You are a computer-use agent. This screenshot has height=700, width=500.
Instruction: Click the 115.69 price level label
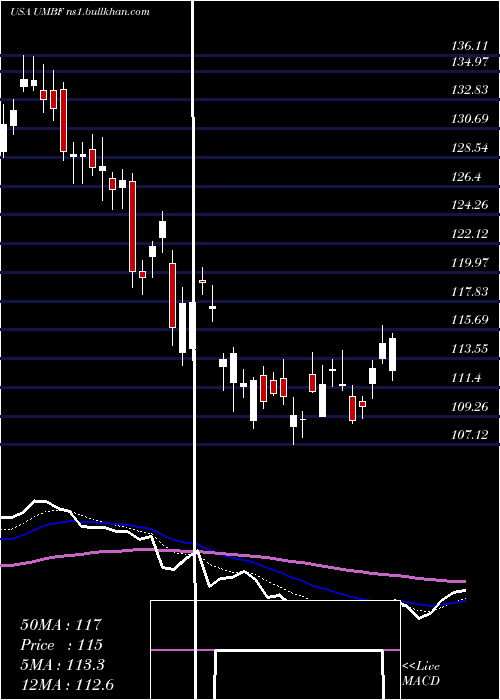pyautogui.click(x=470, y=320)
